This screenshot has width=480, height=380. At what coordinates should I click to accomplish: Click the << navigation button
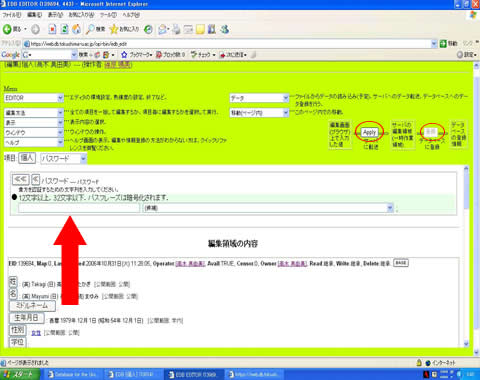pyautogui.click(x=21, y=179)
